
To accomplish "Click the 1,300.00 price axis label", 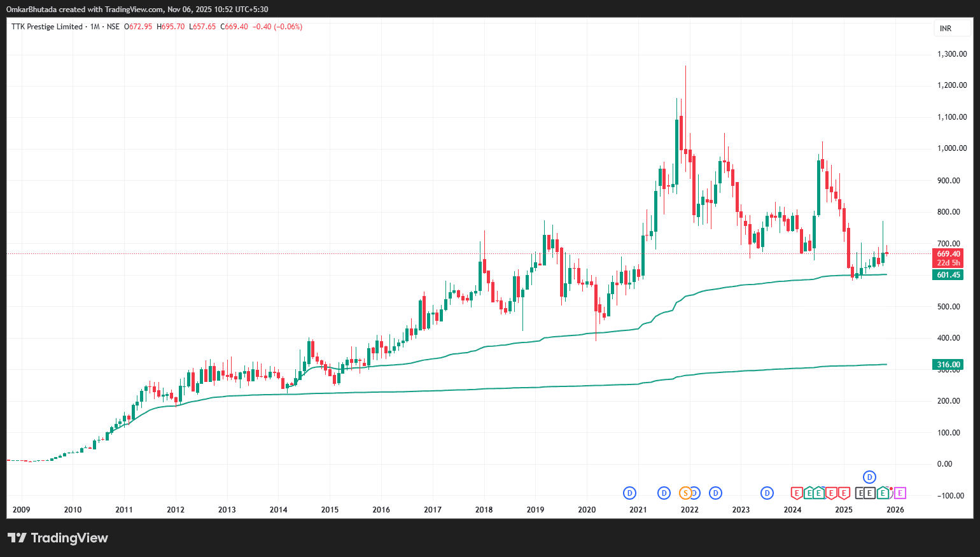I will [952, 54].
